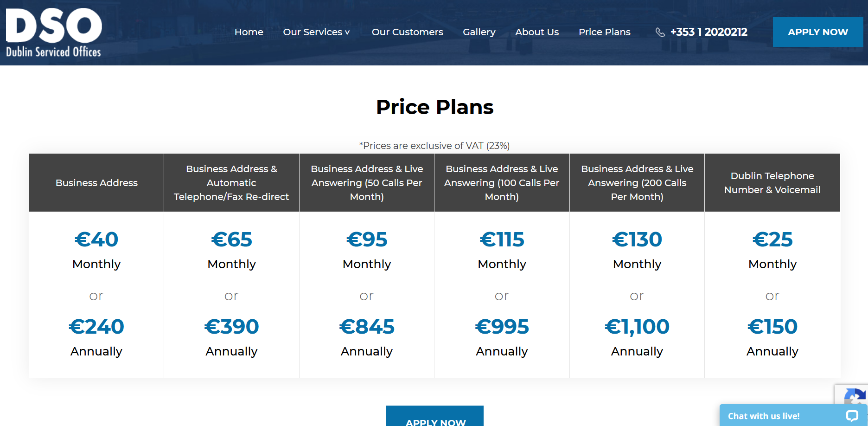The height and width of the screenshot is (426, 868).
Task: Select the Price Plans menu item
Action: coord(604,32)
